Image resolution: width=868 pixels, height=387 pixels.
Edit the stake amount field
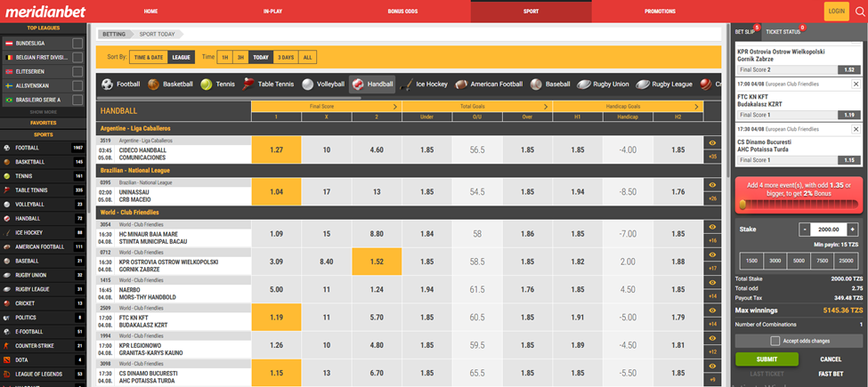tap(829, 229)
